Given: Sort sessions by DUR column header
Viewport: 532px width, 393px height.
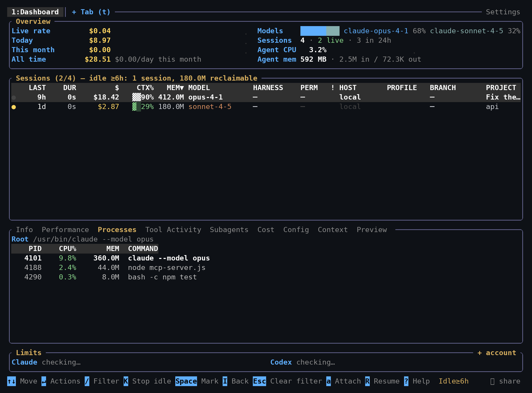Looking at the screenshot, I should click(70, 88).
